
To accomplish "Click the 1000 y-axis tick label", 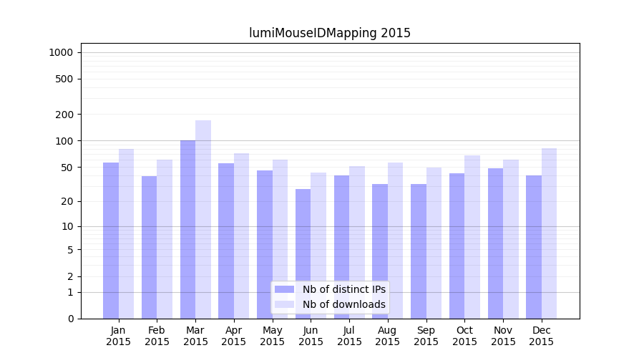I will click(x=61, y=52).
